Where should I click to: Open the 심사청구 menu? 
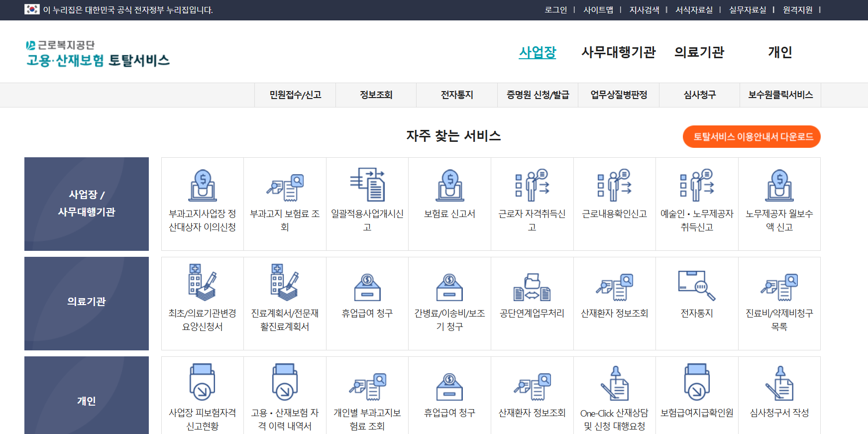tap(700, 95)
